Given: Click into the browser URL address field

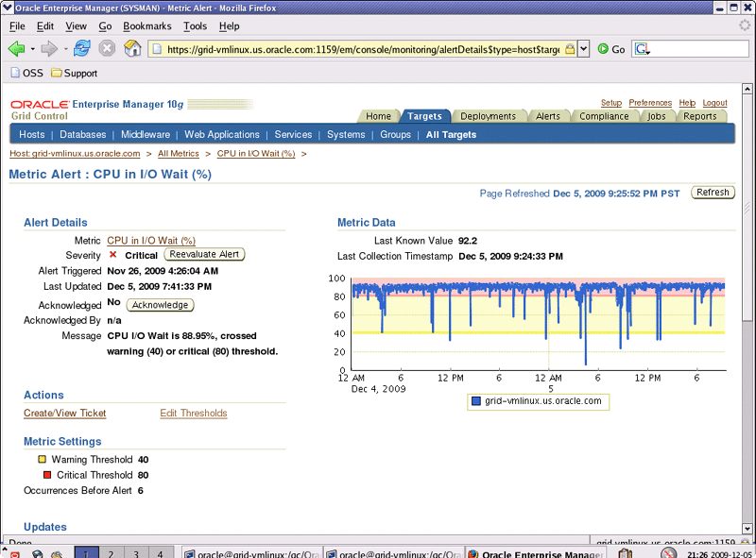Looking at the screenshot, I should pyautogui.click(x=363, y=49).
